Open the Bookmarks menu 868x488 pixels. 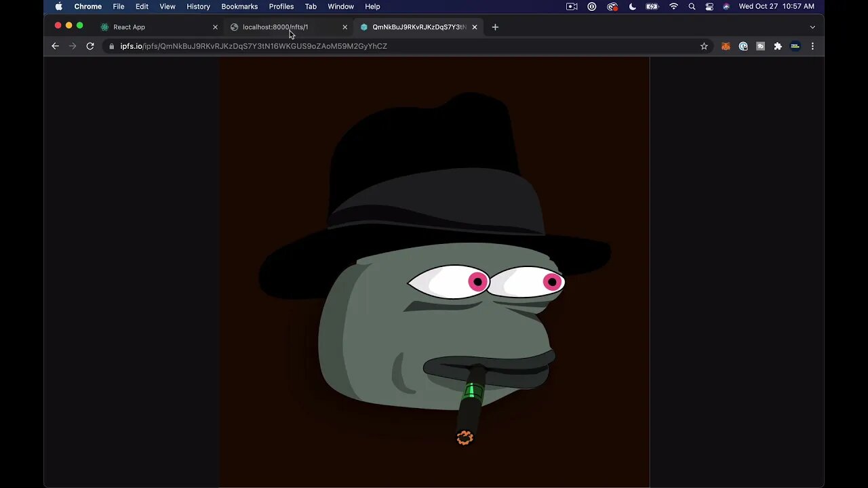pos(239,6)
